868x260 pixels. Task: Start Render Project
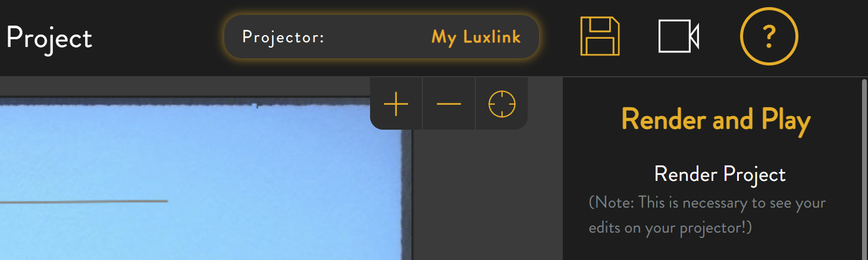[x=720, y=174]
